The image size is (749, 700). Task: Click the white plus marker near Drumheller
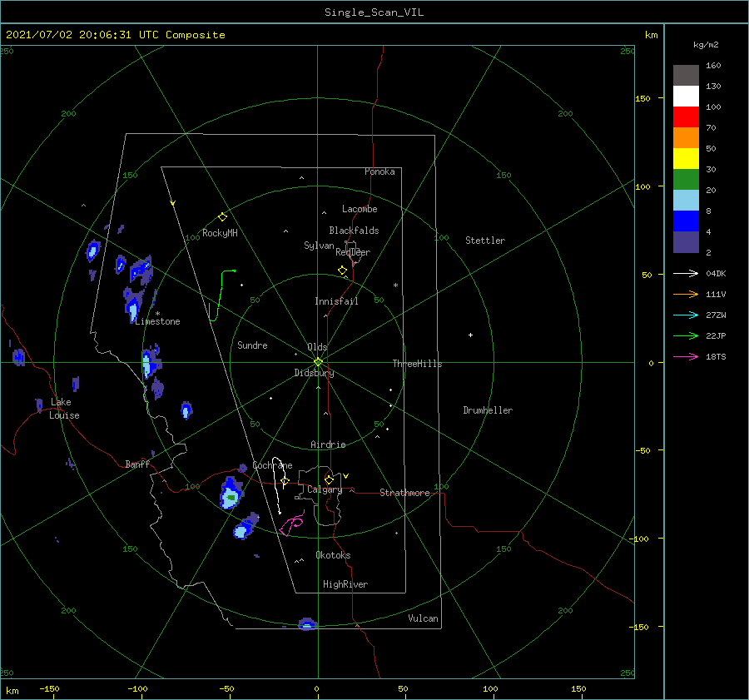(470, 335)
